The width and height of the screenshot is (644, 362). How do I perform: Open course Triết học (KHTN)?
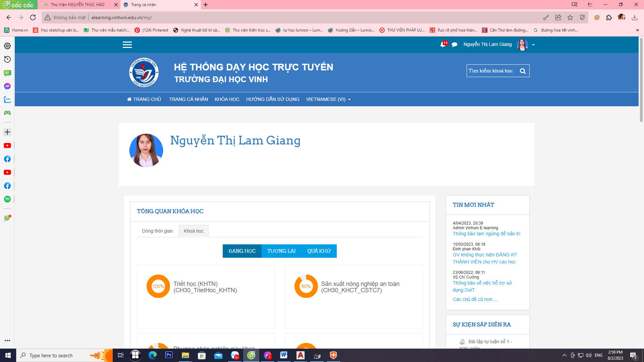tap(205, 287)
